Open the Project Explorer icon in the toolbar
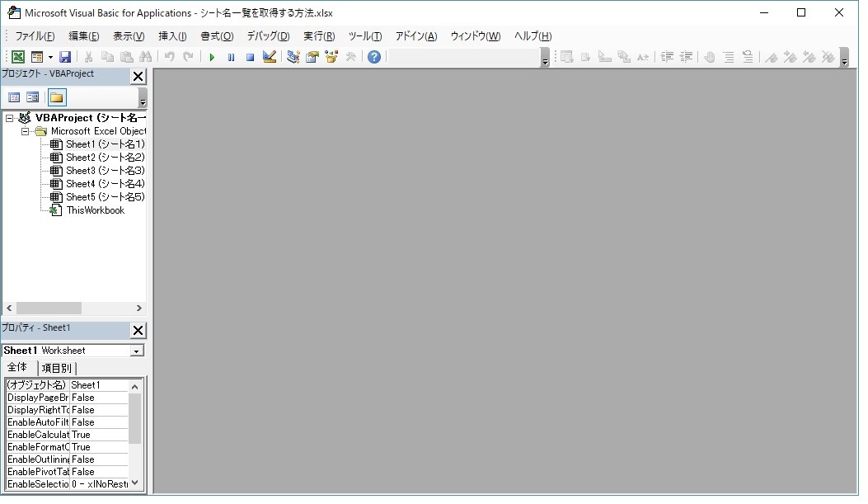This screenshot has height=504, width=868. pos(293,57)
